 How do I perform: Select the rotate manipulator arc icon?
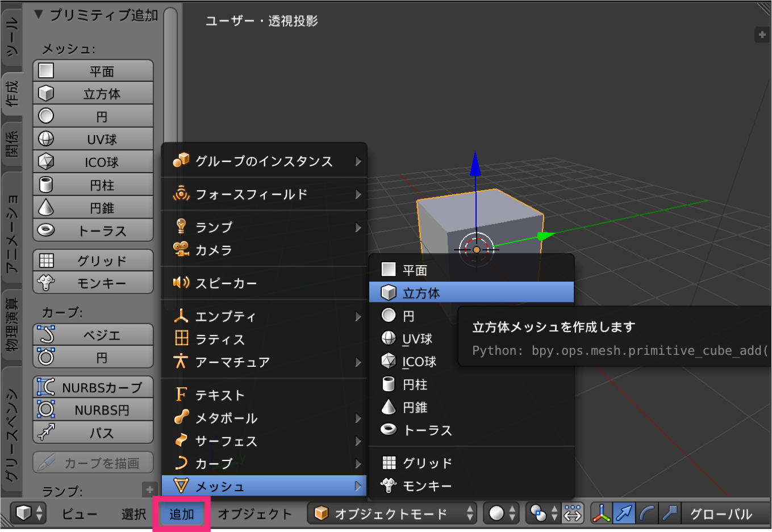[647, 514]
